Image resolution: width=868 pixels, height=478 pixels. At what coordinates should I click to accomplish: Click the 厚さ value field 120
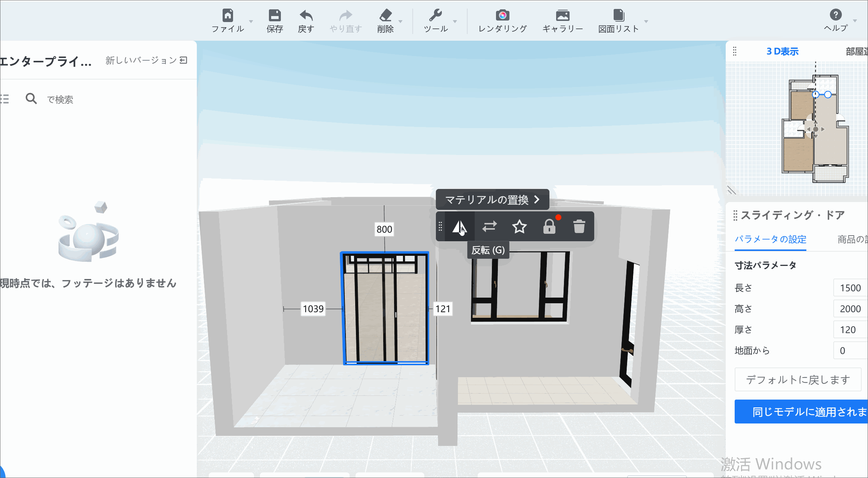click(x=850, y=330)
